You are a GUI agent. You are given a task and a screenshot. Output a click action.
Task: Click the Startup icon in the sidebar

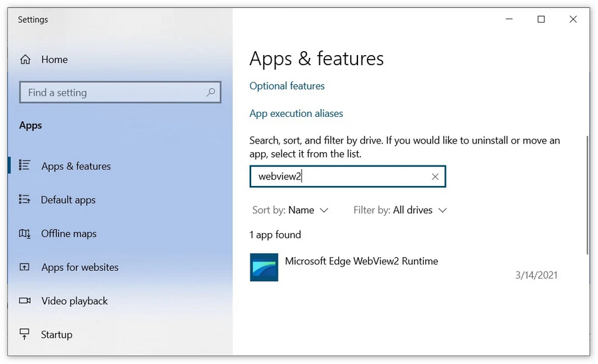[x=25, y=334]
